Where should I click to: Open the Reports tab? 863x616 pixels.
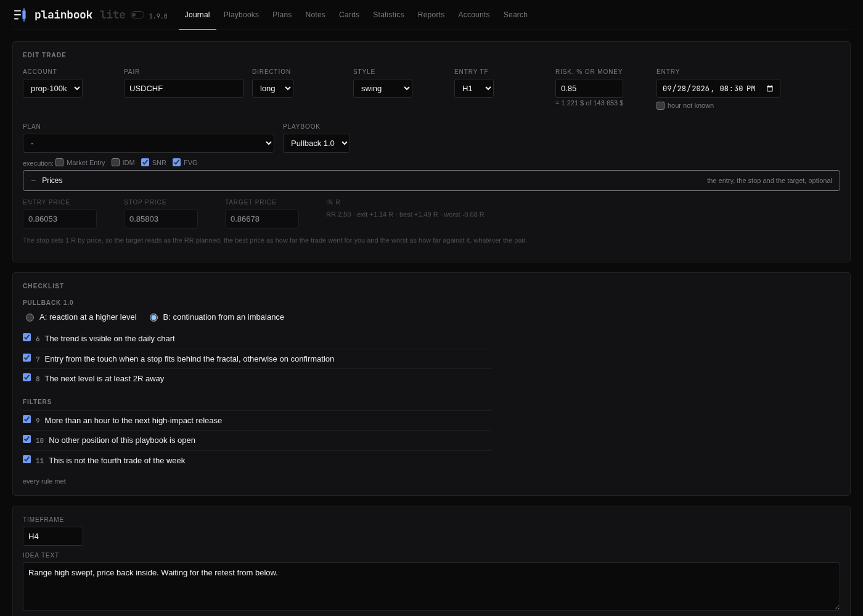click(431, 15)
